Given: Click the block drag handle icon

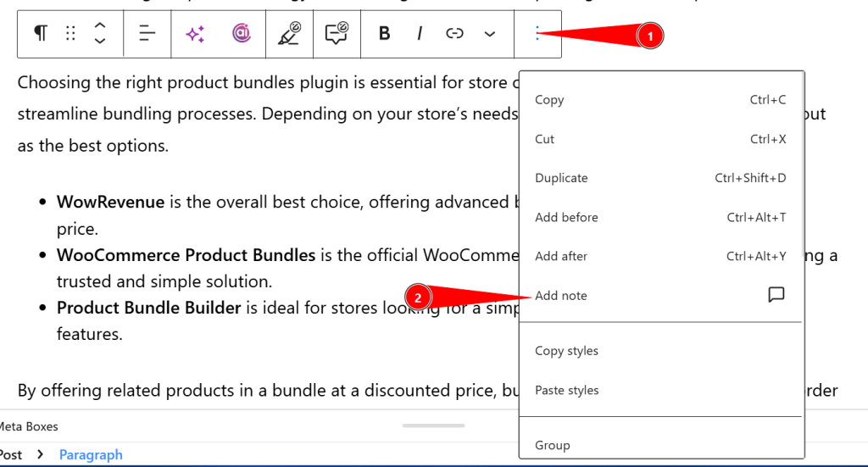Looking at the screenshot, I should [70, 34].
